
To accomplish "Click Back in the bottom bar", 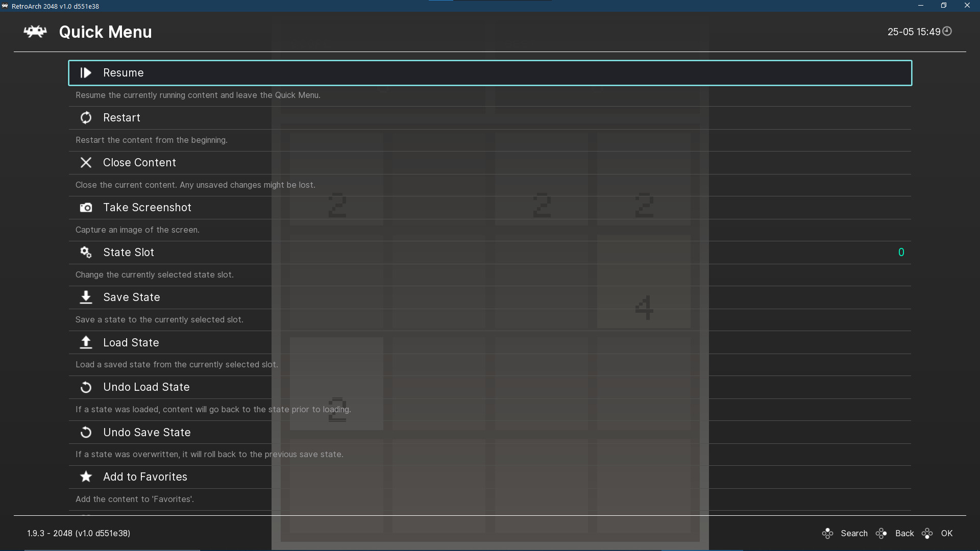I will click(905, 533).
